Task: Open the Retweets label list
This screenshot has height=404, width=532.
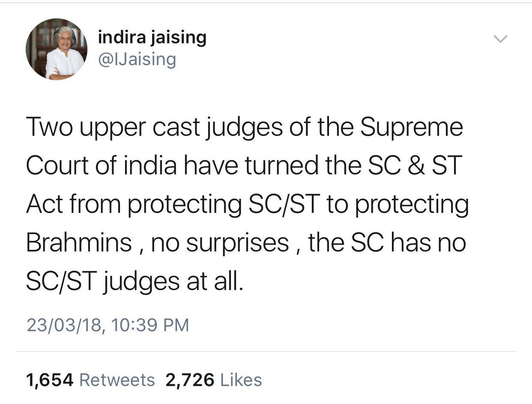Action: [117, 380]
